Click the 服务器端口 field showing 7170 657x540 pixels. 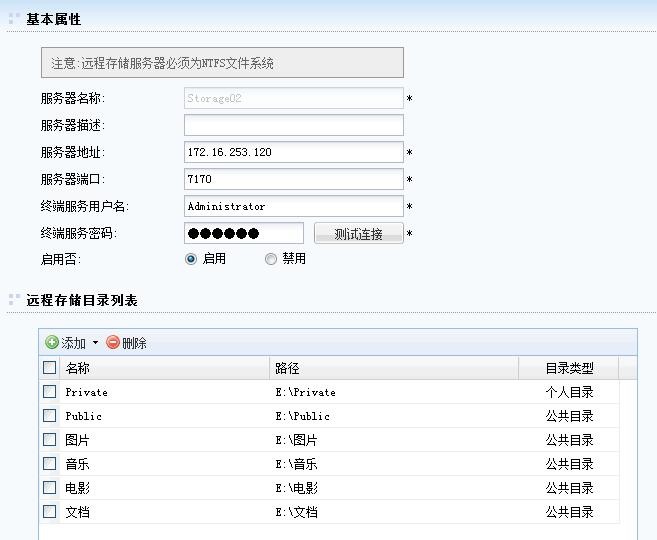click(293, 179)
